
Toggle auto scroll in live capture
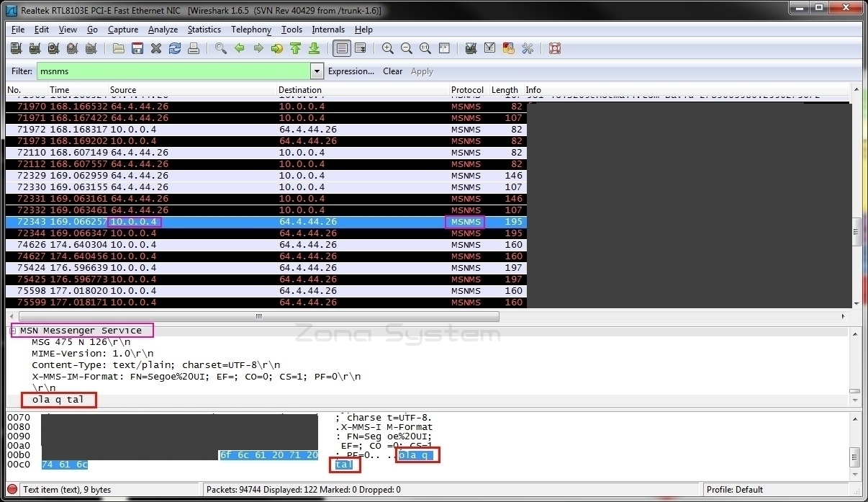(x=361, y=48)
